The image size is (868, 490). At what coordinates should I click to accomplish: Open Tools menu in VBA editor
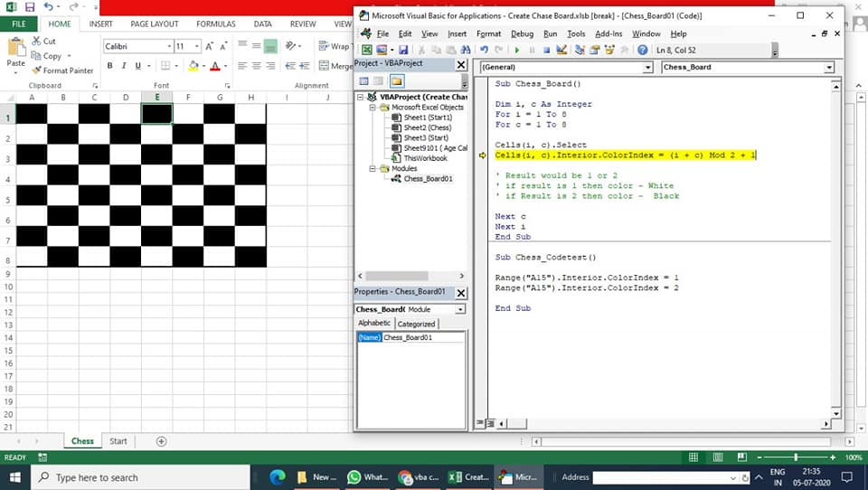[576, 33]
